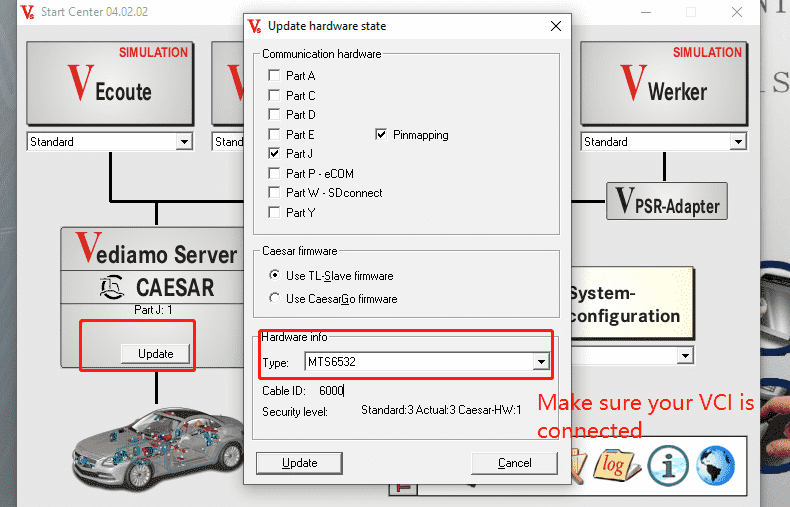Enable the Part C checkbox
Image resolution: width=790 pixels, height=507 pixels.
click(x=274, y=95)
